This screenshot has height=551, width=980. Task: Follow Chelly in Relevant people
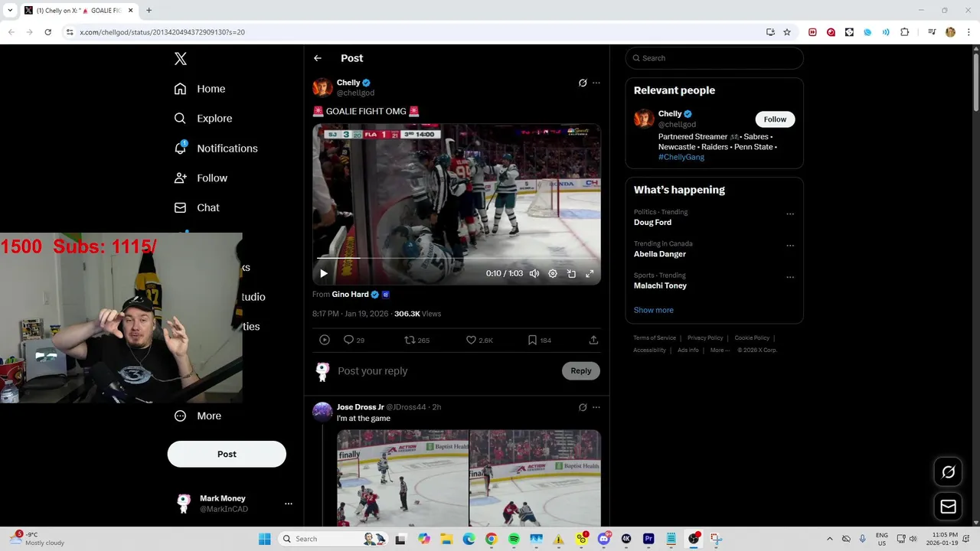(775, 119)
